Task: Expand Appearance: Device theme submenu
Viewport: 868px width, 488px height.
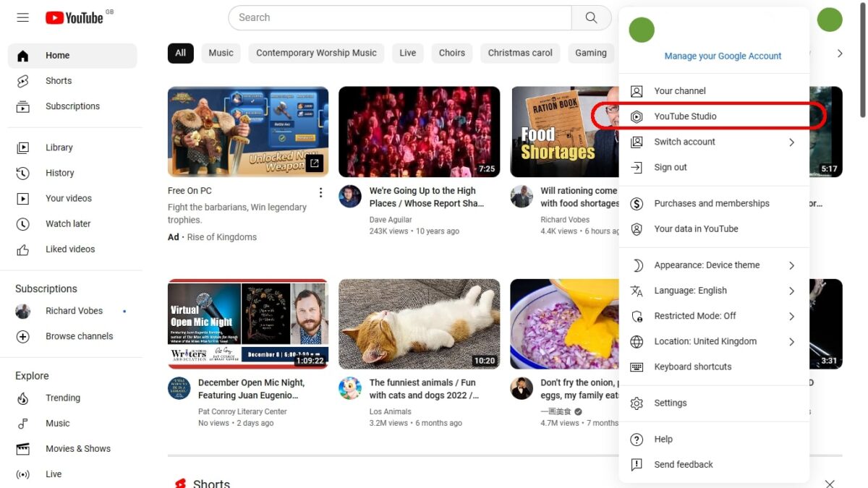Action: (714, 265)
